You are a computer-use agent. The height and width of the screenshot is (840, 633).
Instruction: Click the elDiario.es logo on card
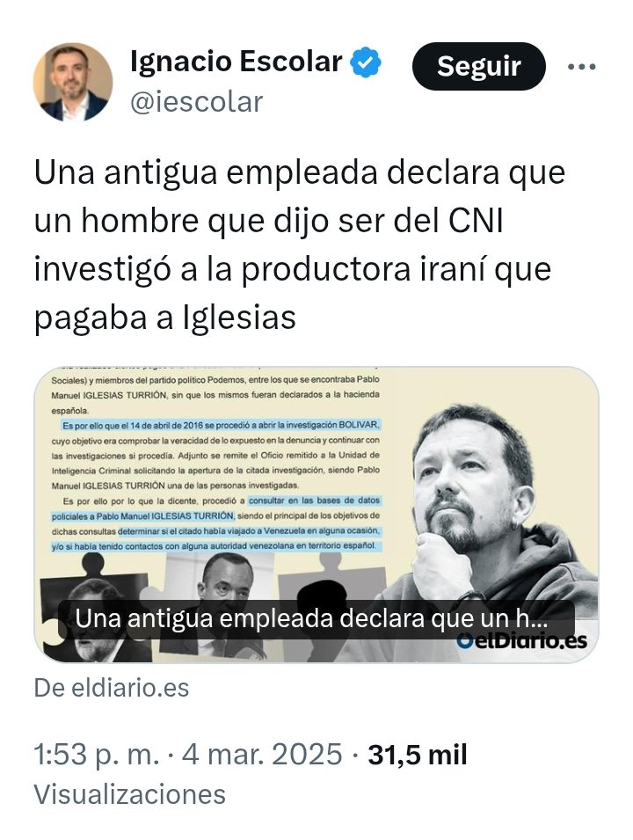[x=522, y=640]
